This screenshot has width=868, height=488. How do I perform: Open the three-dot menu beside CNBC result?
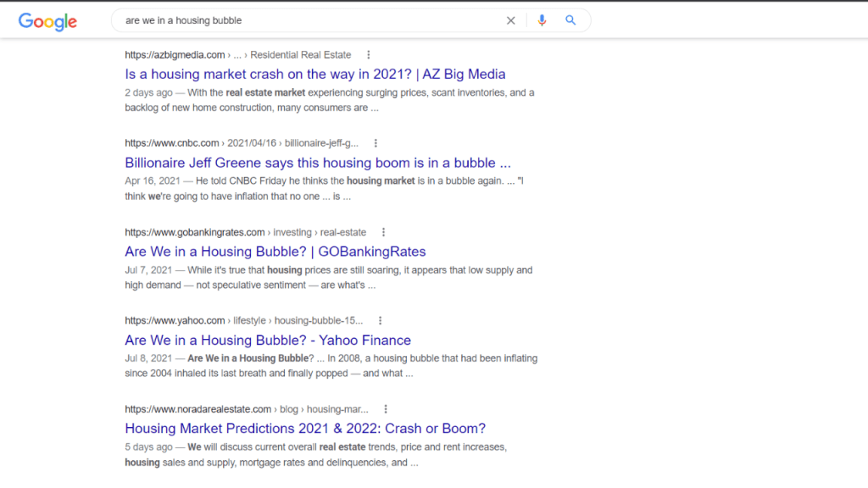(376, 143)
